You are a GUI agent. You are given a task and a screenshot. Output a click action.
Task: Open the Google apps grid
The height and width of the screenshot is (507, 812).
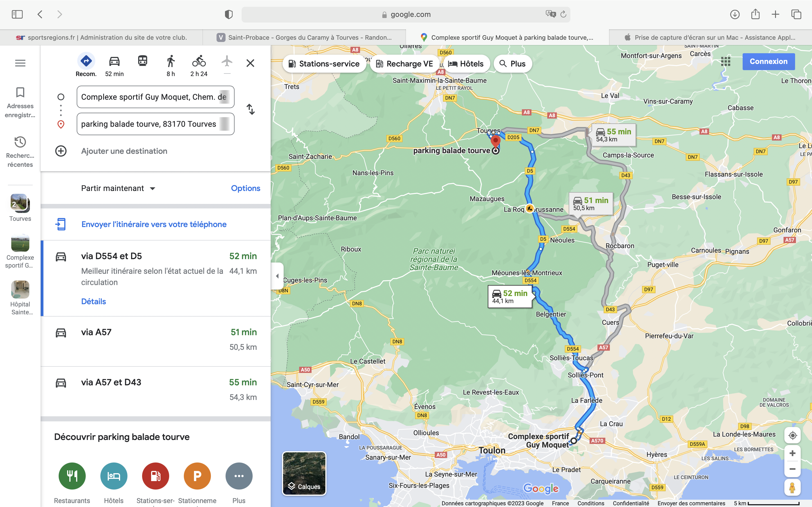click(x=725, y=61)
